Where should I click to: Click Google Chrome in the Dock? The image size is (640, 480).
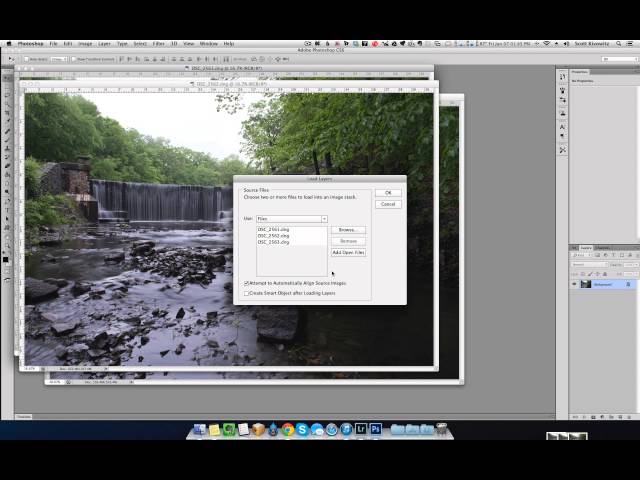[288, 429]
